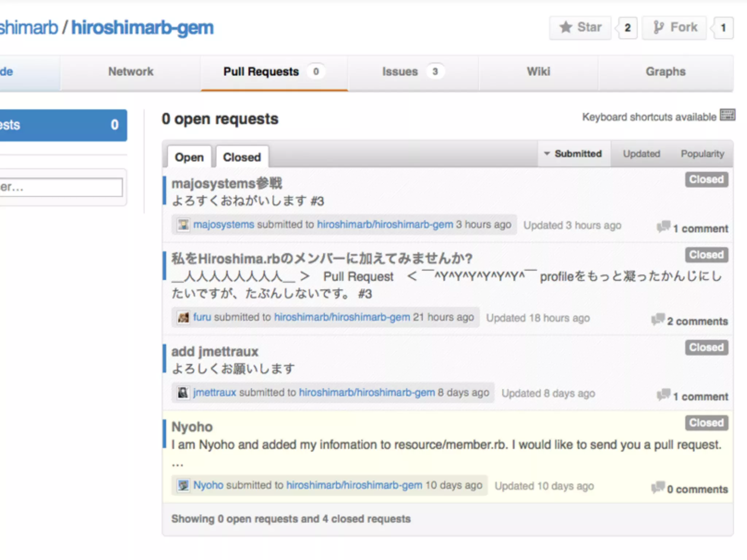This screenshot has height=560, width=747.
Task: Open the 'add jmettraux' pull request
Action: [215, 352]
